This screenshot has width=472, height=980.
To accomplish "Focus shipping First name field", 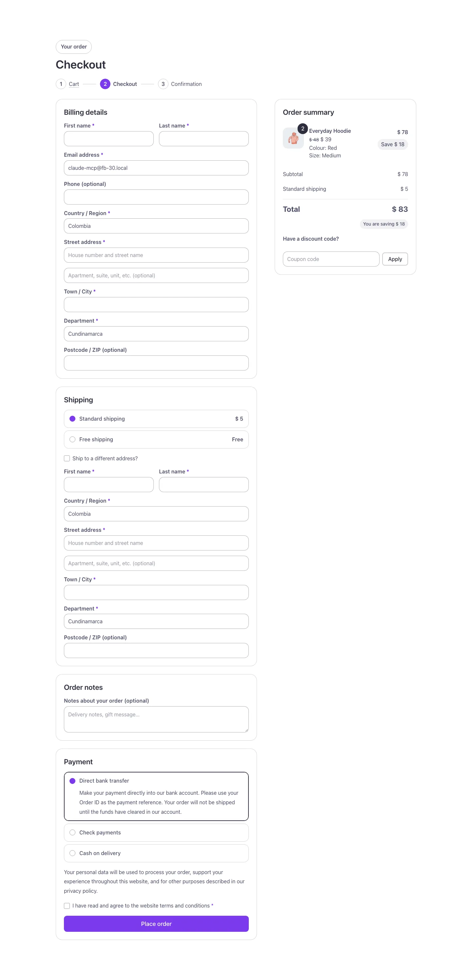I will [109, 485].
